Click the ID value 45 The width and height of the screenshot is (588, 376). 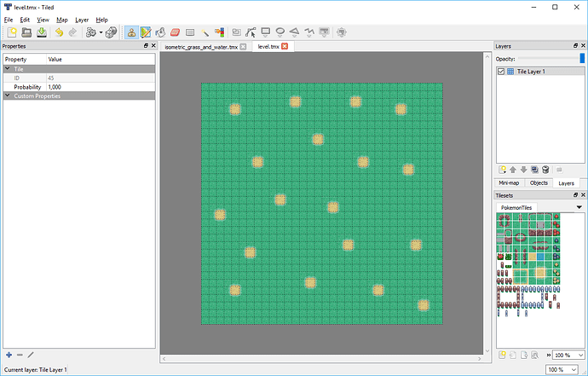point(51,78)
